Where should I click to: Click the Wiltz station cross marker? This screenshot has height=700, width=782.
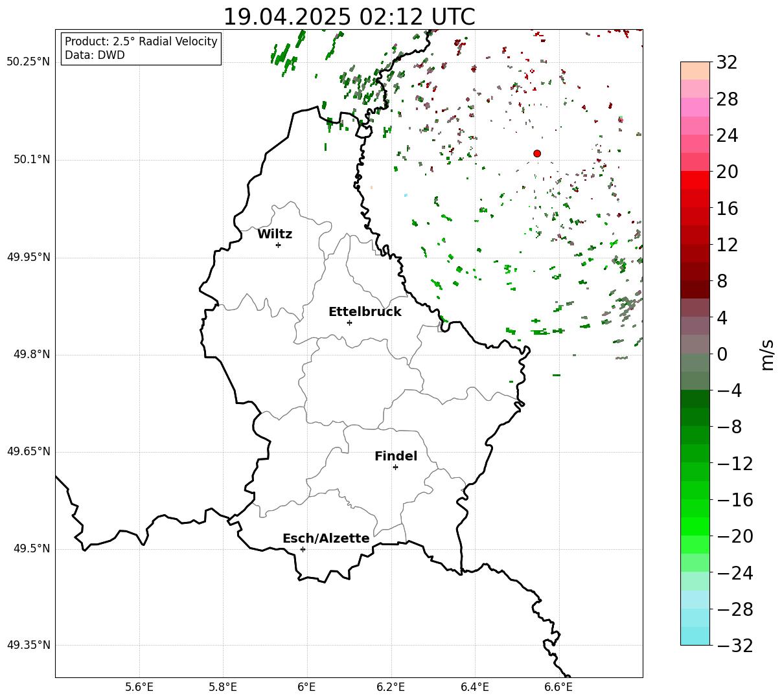tap(278, 245)
